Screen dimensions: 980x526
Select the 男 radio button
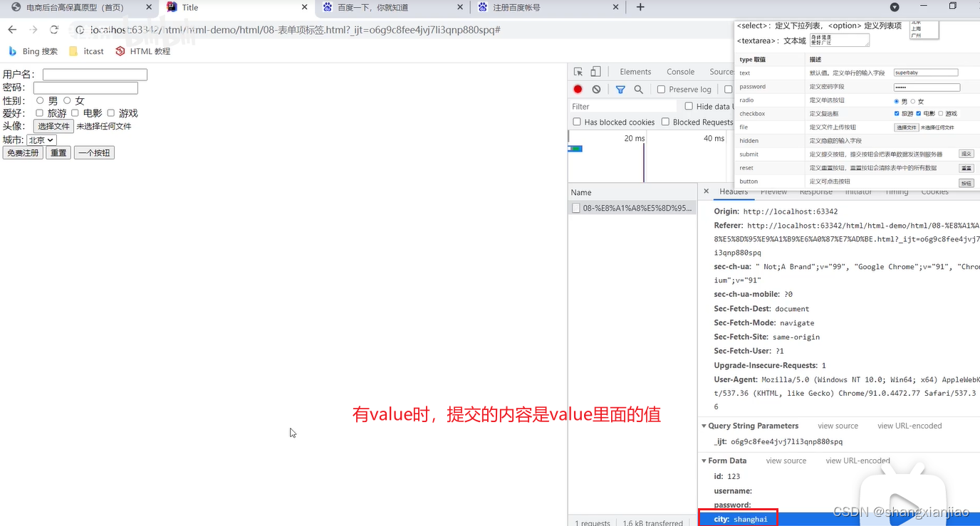click(40, 100)
